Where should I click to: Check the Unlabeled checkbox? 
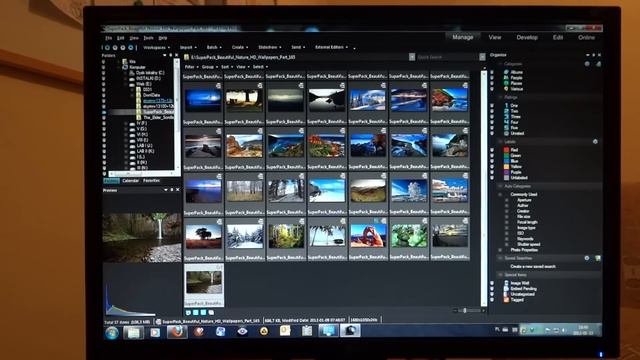coord(492,178)
